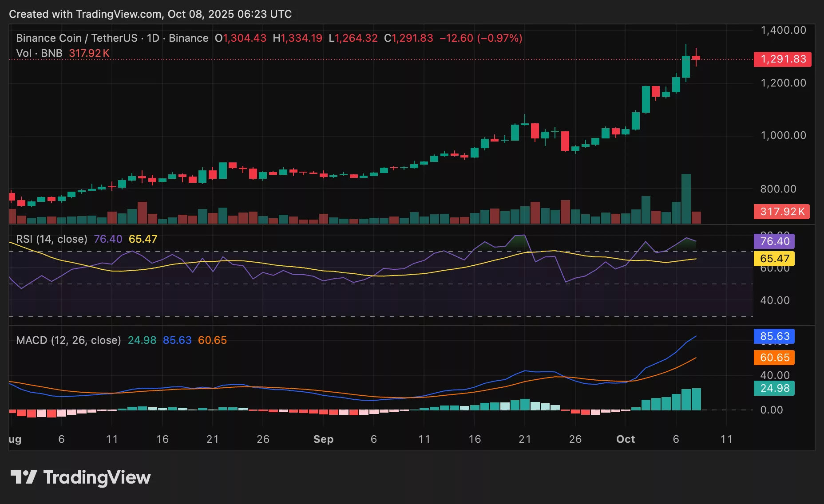Viewport: 824px width, 504px height.
Task: Toggle the MACD histogram value 24.98 badge
Action: (774, 388)
